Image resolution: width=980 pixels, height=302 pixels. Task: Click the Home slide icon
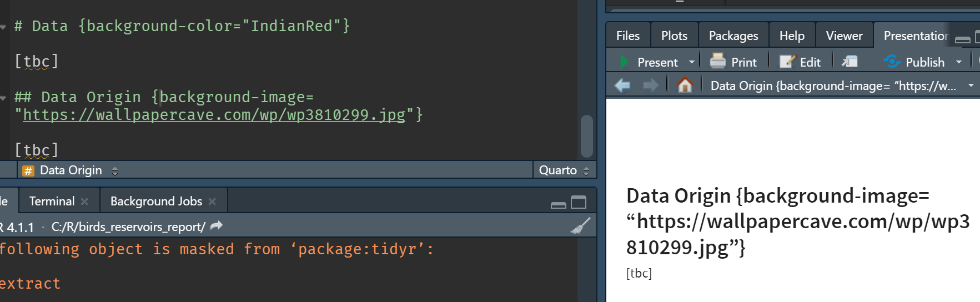click(x=685, y=85)
